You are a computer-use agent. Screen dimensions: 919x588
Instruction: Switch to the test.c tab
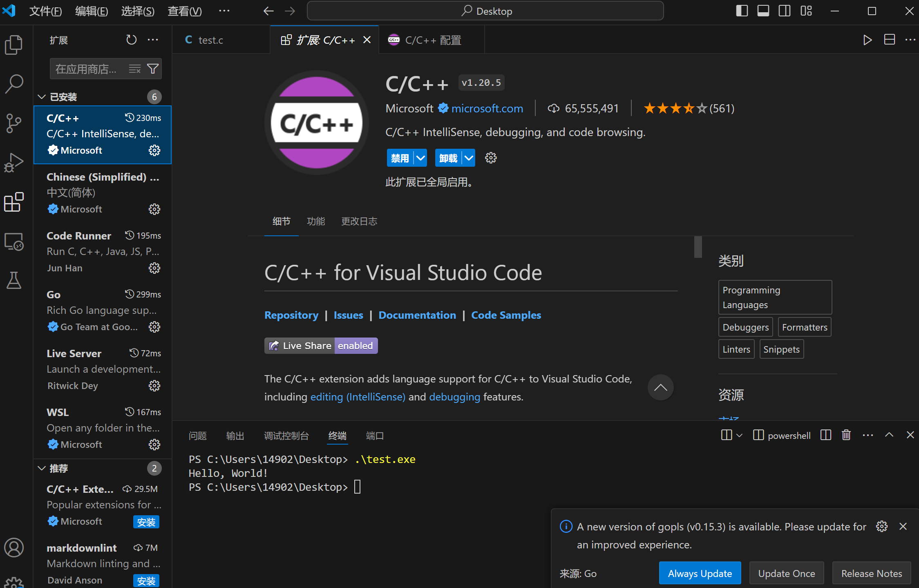point(221,40)
